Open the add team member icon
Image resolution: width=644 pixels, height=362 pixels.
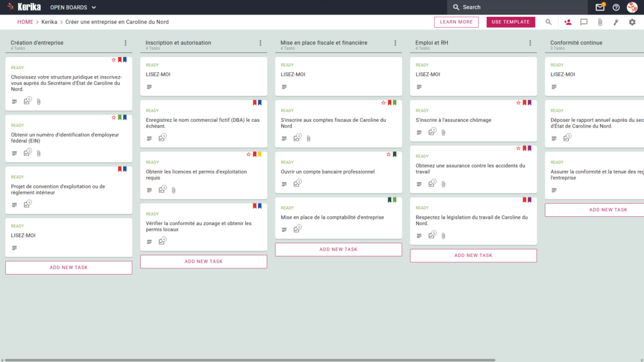[568, 22]
